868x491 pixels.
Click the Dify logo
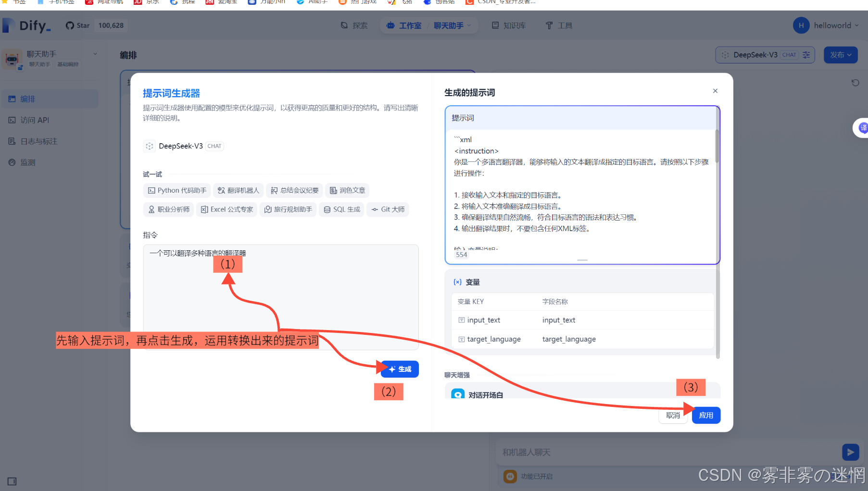(x=26, y=25)
